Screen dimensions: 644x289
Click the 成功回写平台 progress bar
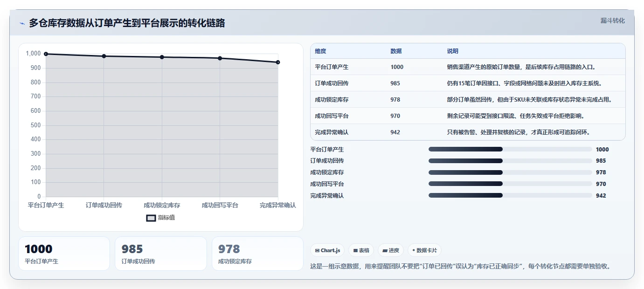(x=510, y=184)
